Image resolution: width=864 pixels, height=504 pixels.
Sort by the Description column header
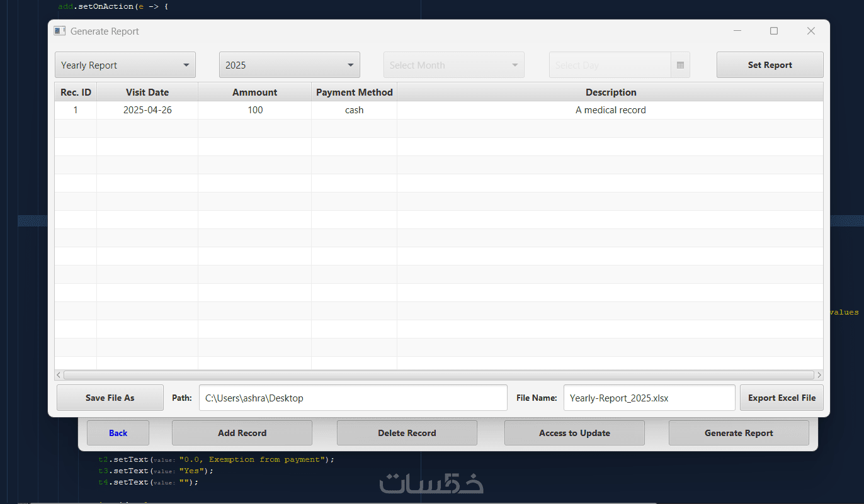tap(610, 92)
